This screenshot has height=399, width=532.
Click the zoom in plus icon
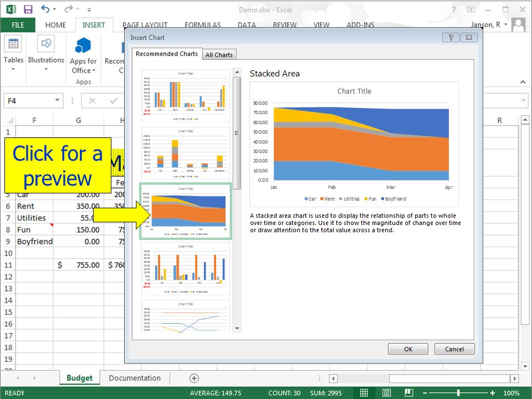(492, 393)
